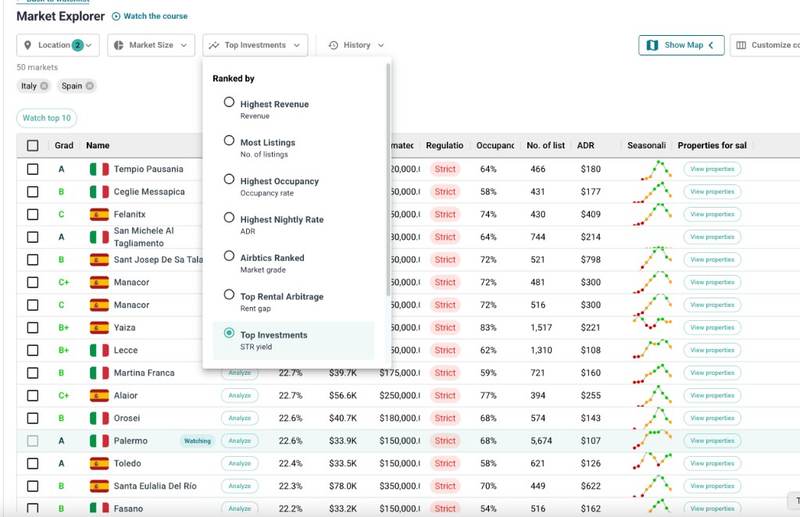Screen dimensions: 800x517
Task: Click the location pin icon
Action: point(28,45)
